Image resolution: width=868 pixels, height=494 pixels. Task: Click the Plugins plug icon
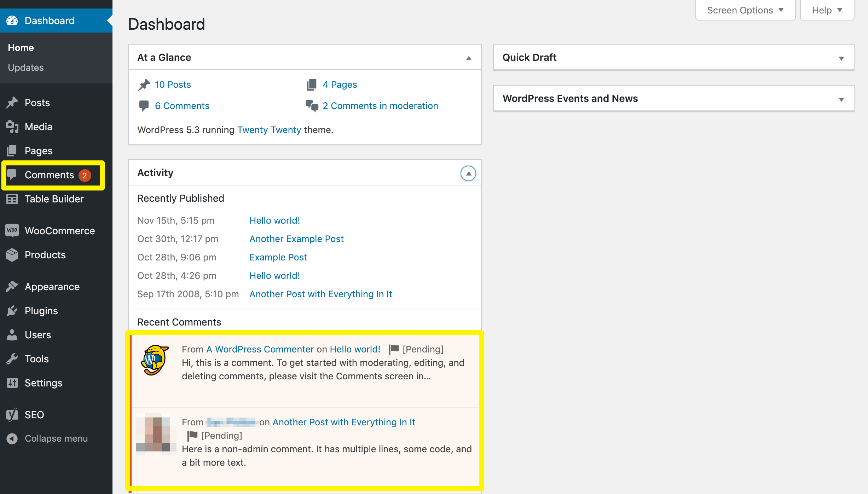(12, 311)
